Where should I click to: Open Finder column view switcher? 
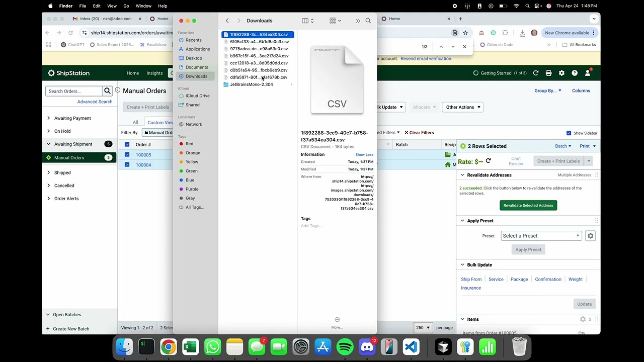pyautogui.click(x=307, y=21)
